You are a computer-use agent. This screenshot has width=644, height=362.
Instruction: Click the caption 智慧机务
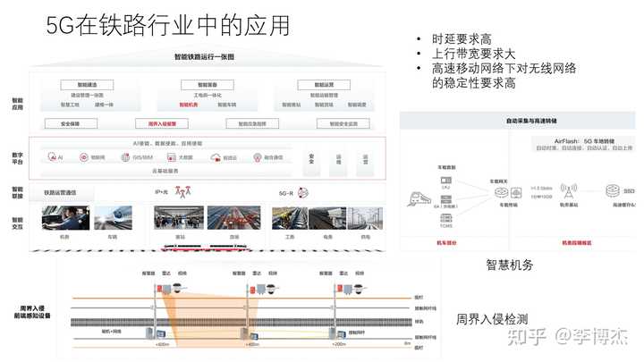pyautogui.click(x=510, y=265)
